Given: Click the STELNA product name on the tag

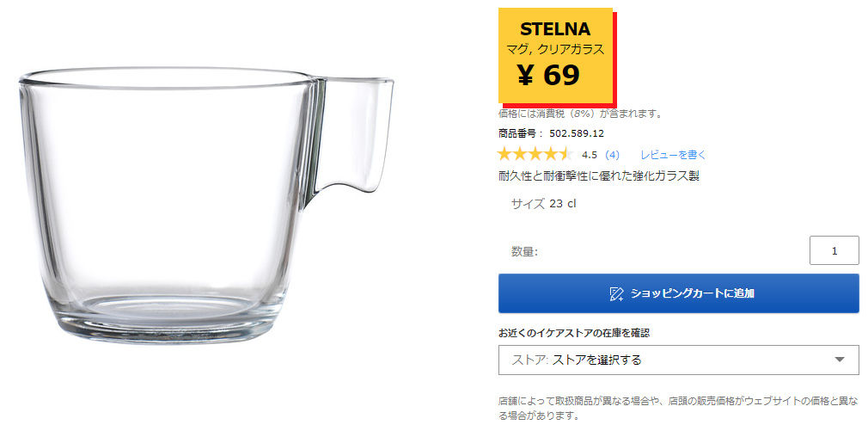Looking at the screenshot, I should 555,29.
